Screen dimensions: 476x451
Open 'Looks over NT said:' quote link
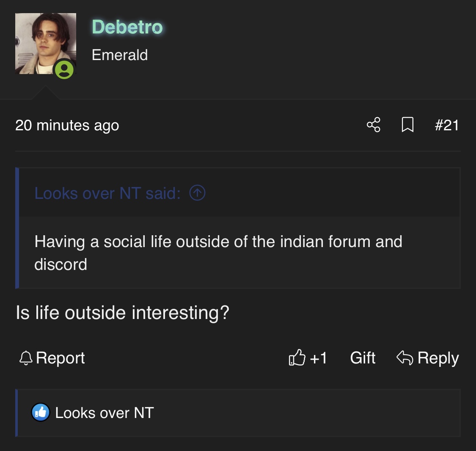pyautogui.click(x=107, y=193)
